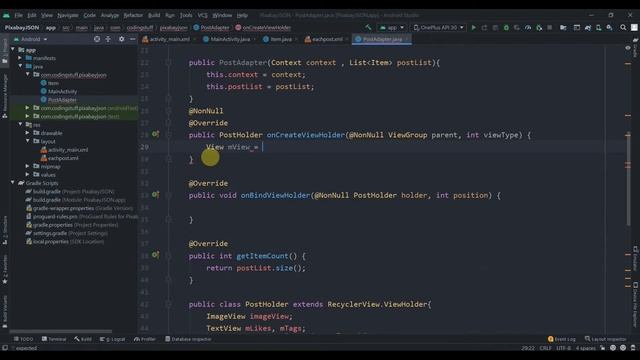Expand the drawable folder
The width and height of the screenshot is (640, 360).
[27, 133]
